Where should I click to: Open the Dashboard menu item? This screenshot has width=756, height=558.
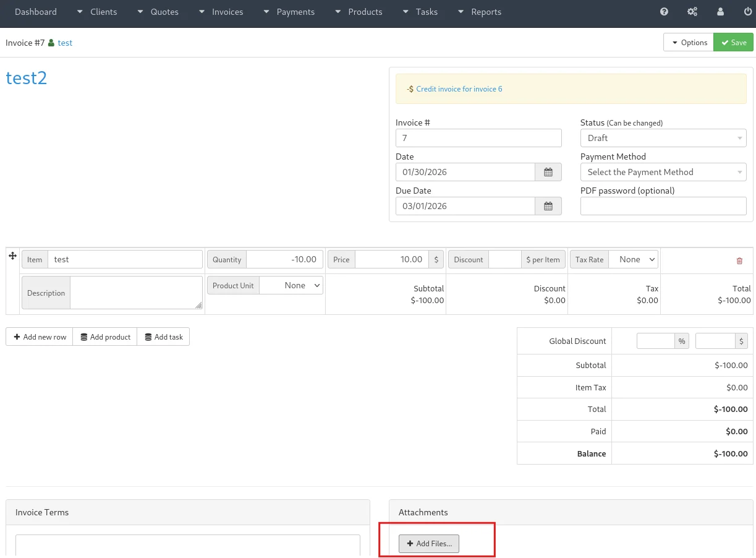click(x=36, y=12)
